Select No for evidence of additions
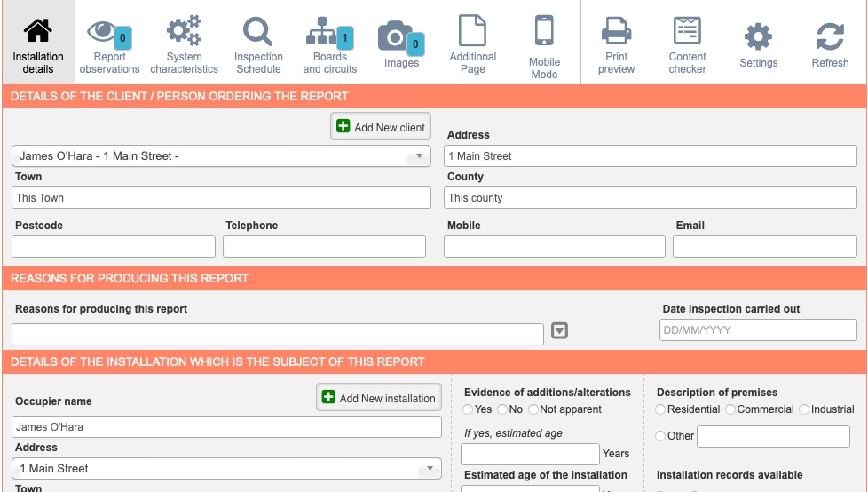The width and height of the screenshot is (868, 492). [x=502, y=409]
